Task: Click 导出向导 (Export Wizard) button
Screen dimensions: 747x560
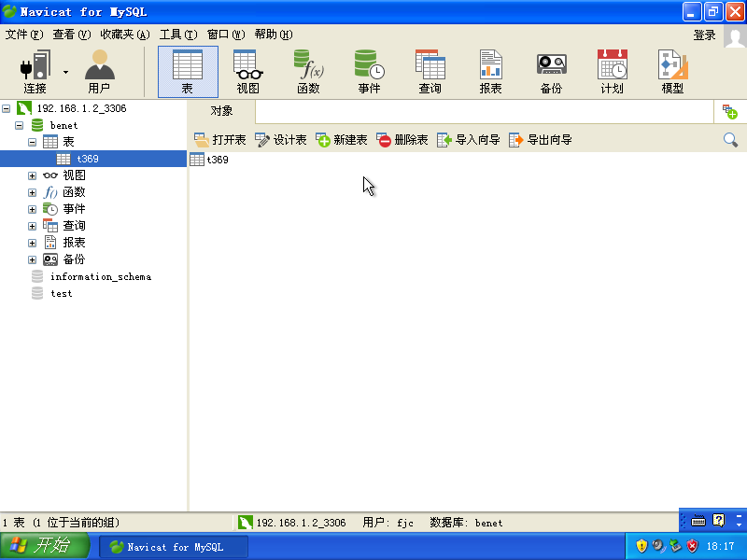Action: (541, 139)
